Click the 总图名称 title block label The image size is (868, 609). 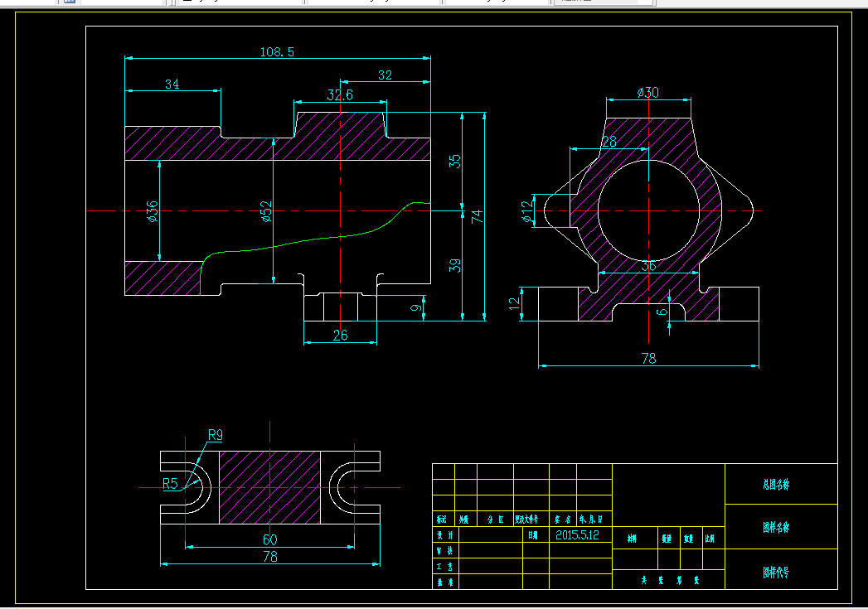[x=776, y=485]
